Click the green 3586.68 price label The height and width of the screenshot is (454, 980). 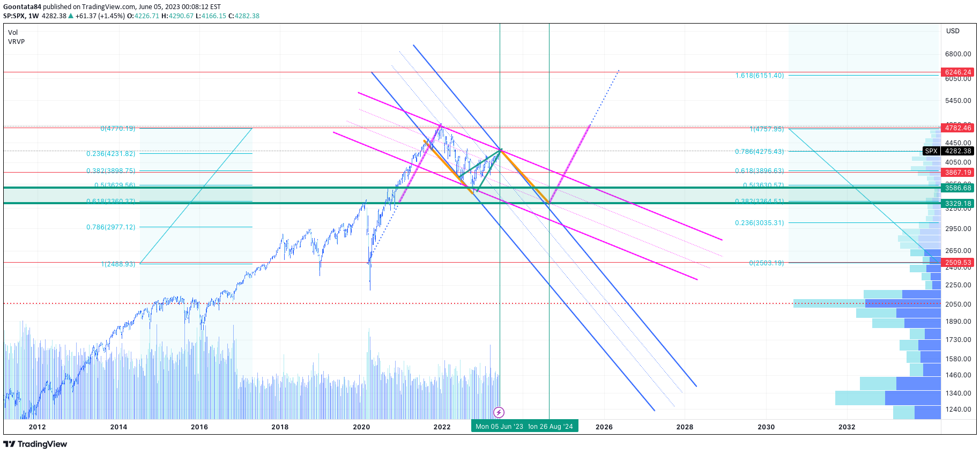click(x=957, y=188)
